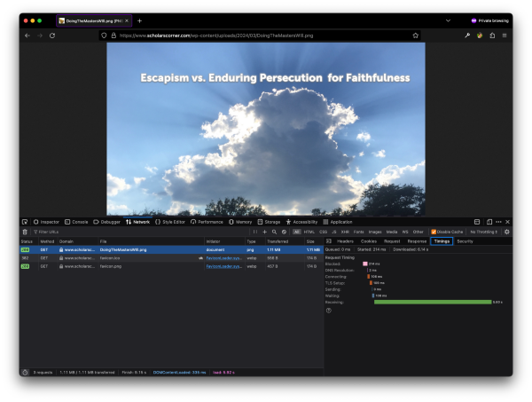
Task: Clear the network request log
Action: tap(25, 232)
